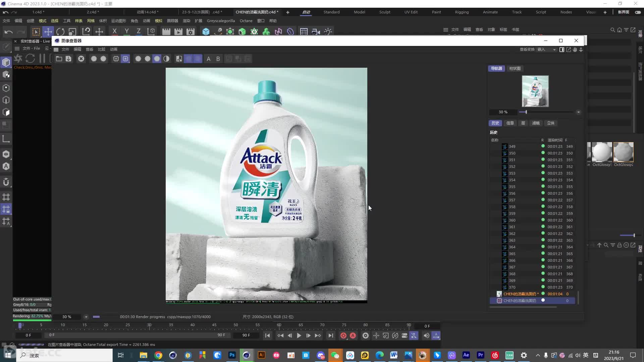Click Render to Picture Viewer clapper icon
Screen dimensions: 644x362
(x=178, y=32)
